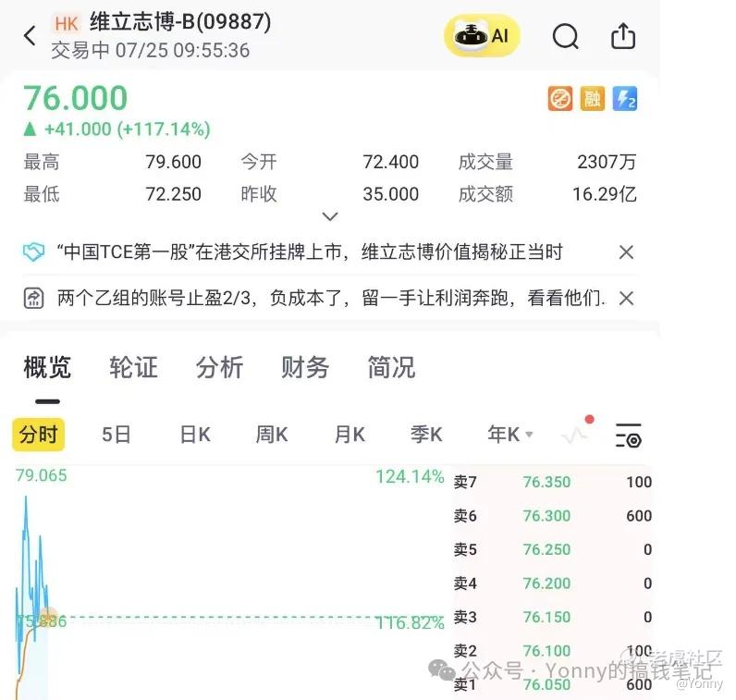Select the 卖6 order row 76.300
Screen dimensions: 736x700
[553, 516]
